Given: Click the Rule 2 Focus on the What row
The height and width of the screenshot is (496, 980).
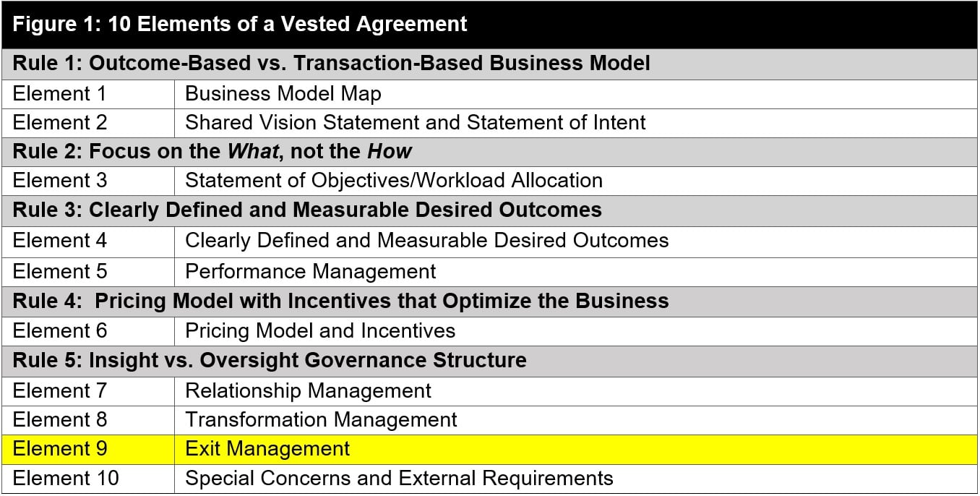Looking at the screenshot, I should pos(490,152).
